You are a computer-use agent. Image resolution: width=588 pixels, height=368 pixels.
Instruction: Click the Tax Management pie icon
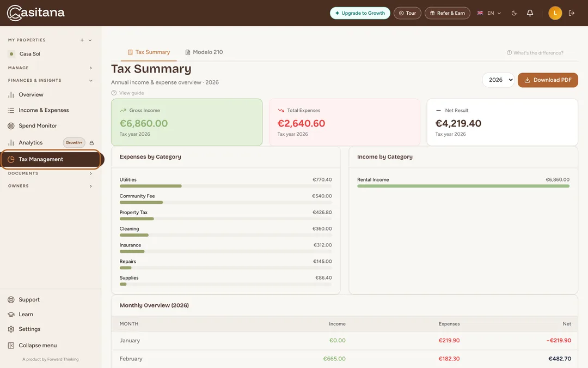click(x=11, y=159)
